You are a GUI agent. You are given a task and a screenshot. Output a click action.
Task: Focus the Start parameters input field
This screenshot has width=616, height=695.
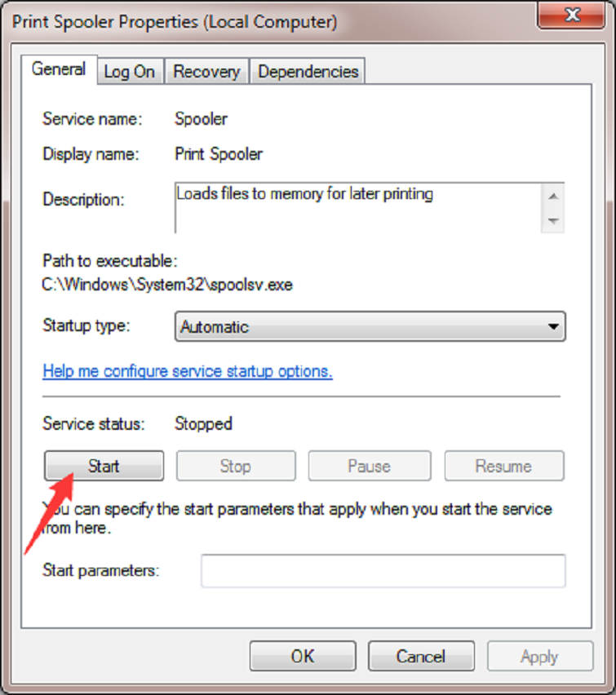tap(383, 571)
